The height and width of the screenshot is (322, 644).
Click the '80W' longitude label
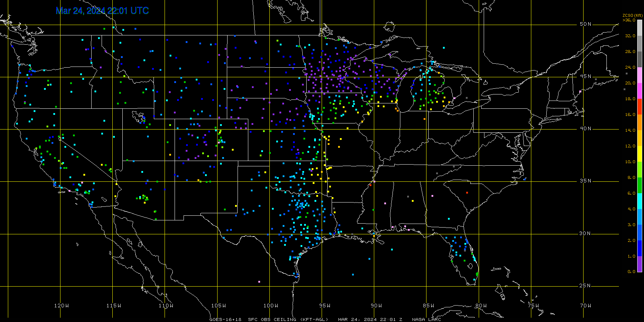[481, 306]
